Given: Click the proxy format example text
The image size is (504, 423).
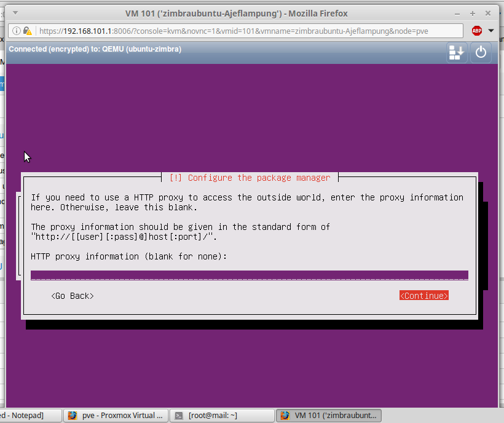Looking at the screenshot, I should [124, 237].
